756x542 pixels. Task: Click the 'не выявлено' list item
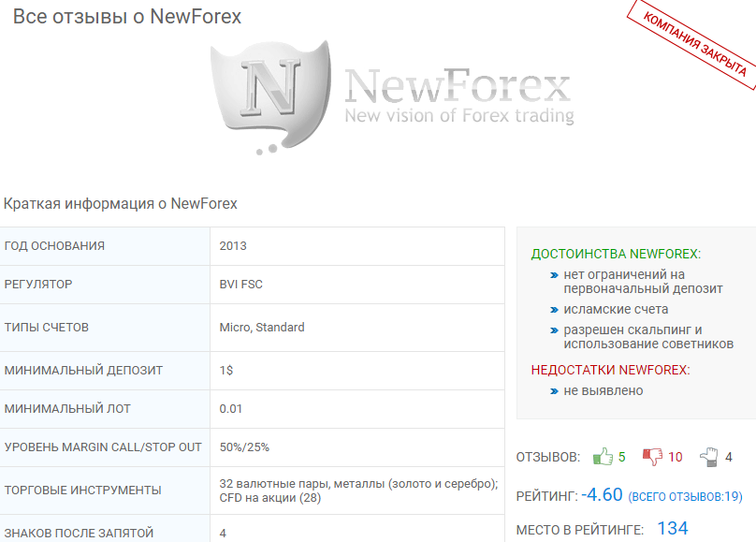pyautogui.click(x=603, y=390)
